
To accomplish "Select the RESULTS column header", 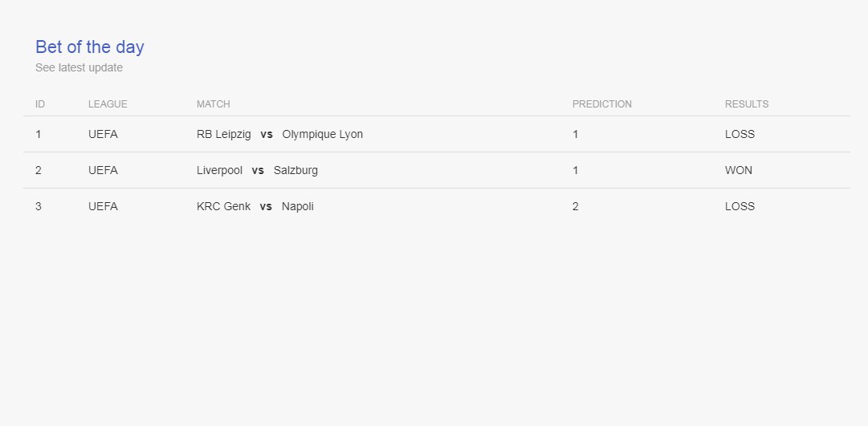I will 747,104.
